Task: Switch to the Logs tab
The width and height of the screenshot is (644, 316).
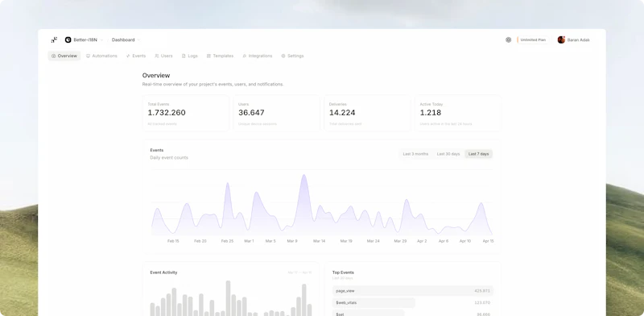Action: [190, 56]
